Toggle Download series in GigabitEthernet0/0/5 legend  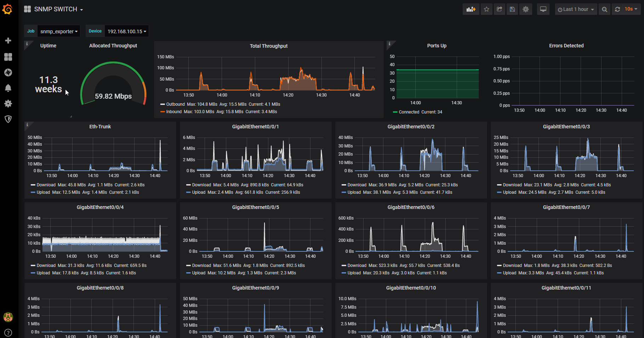[201, 266]
